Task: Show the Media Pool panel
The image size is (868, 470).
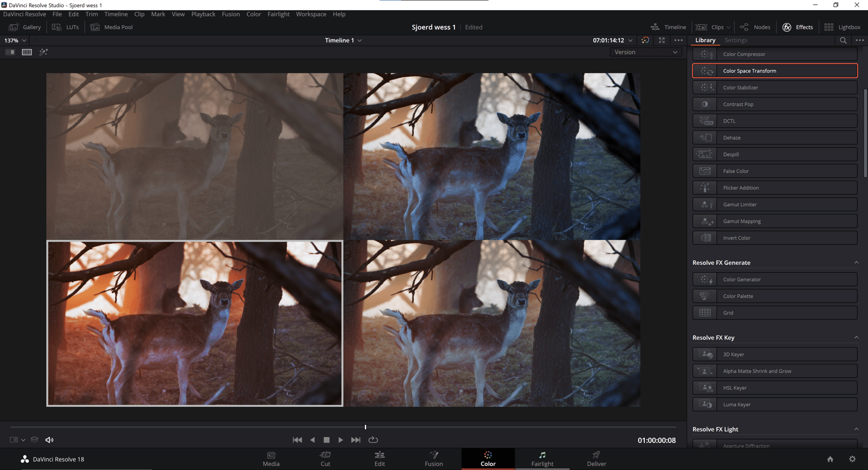Action: point(111,27)
